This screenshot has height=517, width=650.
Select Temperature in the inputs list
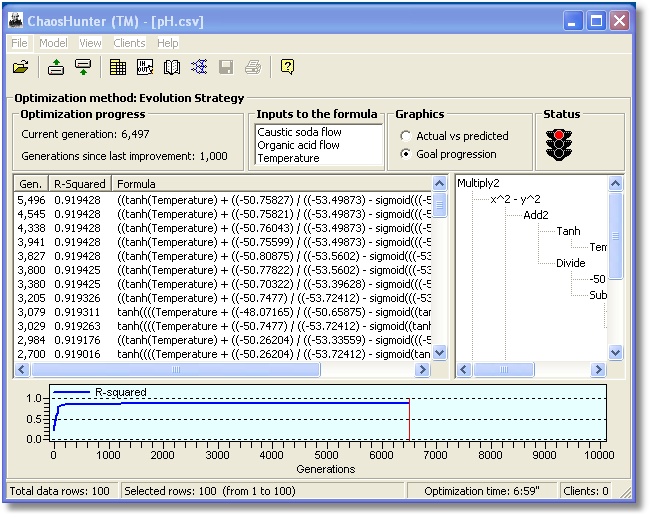click(288, 158)
